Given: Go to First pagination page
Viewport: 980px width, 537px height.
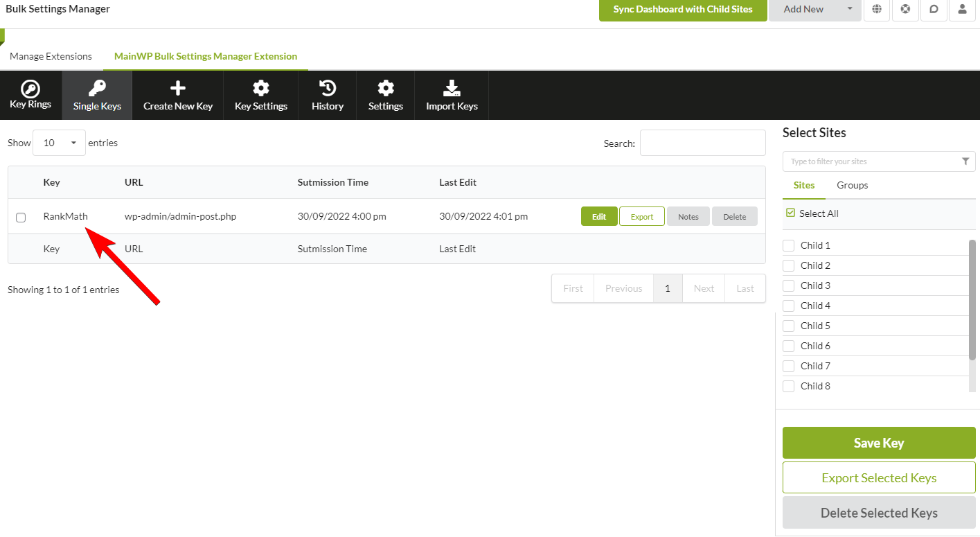Looking at the screenshot, I should pos(573,288).
